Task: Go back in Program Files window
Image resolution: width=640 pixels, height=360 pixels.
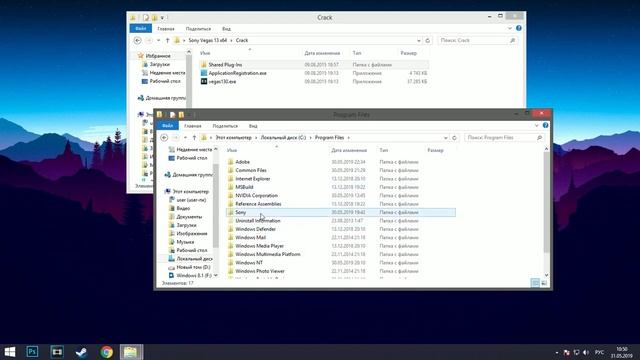Action: click(164, 138)
